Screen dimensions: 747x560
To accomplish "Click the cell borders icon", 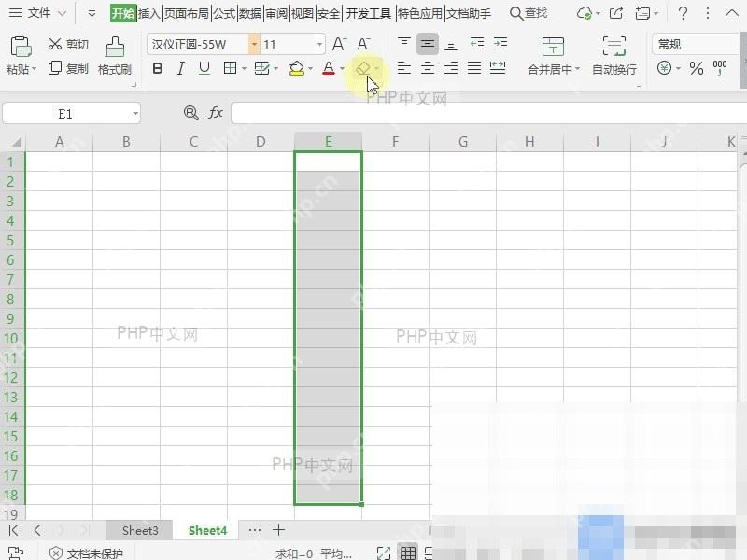I will pyautogui.click(x=230, y=68).
